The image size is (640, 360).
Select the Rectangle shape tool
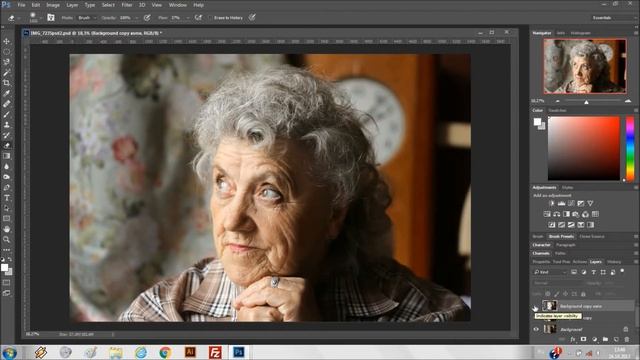[x=7, y=219]
